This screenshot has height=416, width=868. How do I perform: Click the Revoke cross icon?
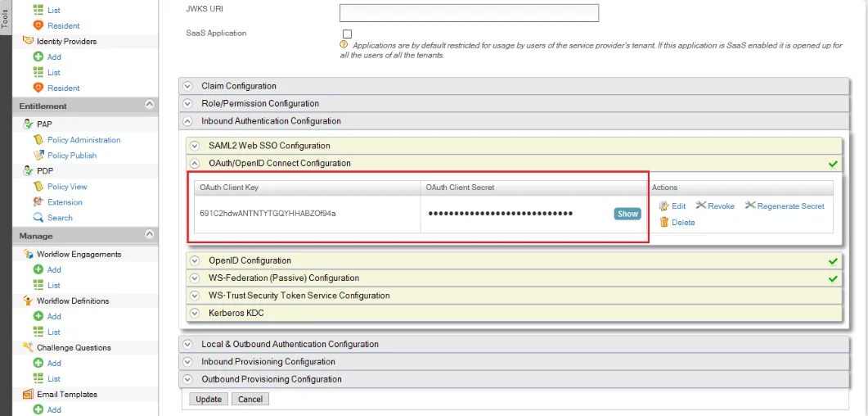click(701, 206)
